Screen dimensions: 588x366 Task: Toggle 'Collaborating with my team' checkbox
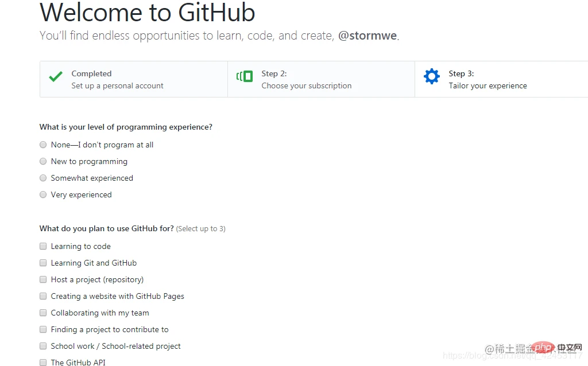coord(43,313)
